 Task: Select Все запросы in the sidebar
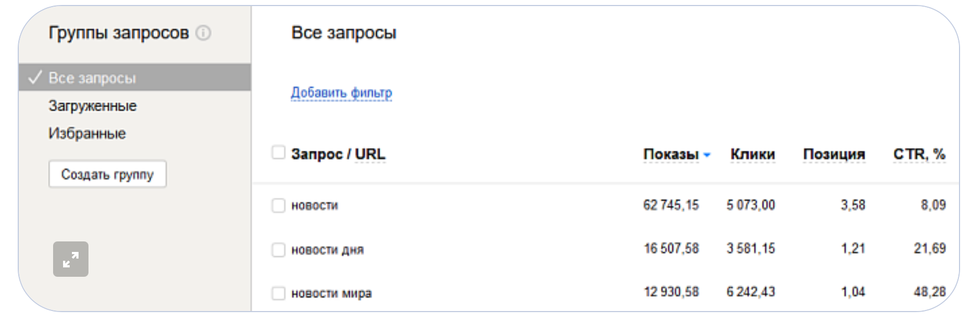tap(92, 78)
